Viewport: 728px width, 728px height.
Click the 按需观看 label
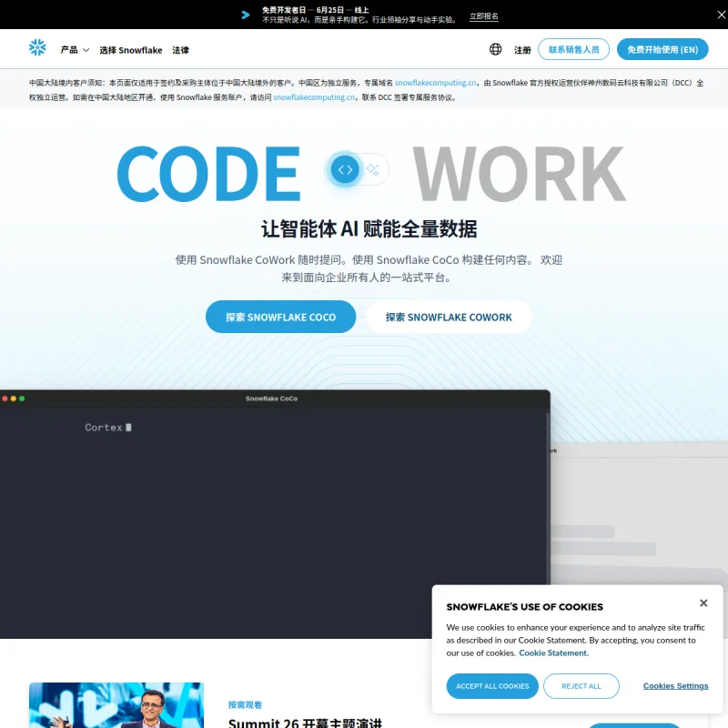245,704
